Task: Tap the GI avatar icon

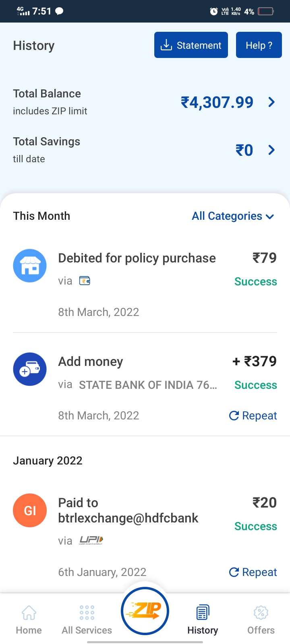Action: click(30, 510)
